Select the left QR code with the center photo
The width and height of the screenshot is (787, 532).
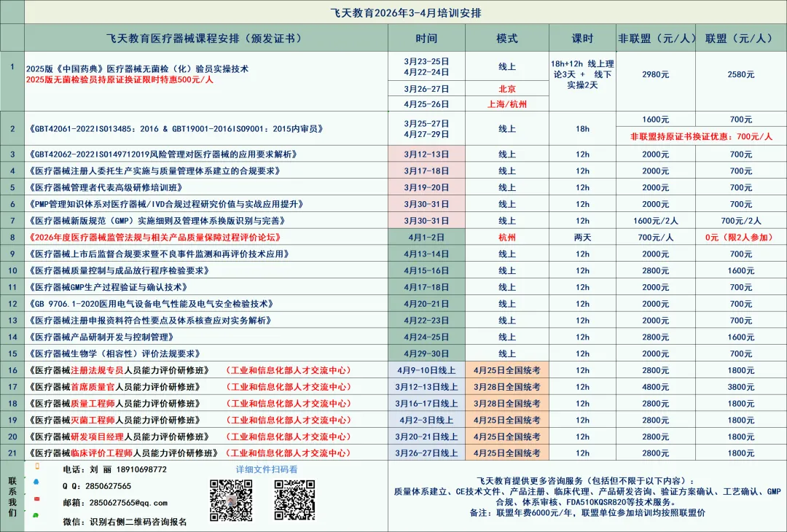(231, 500)
